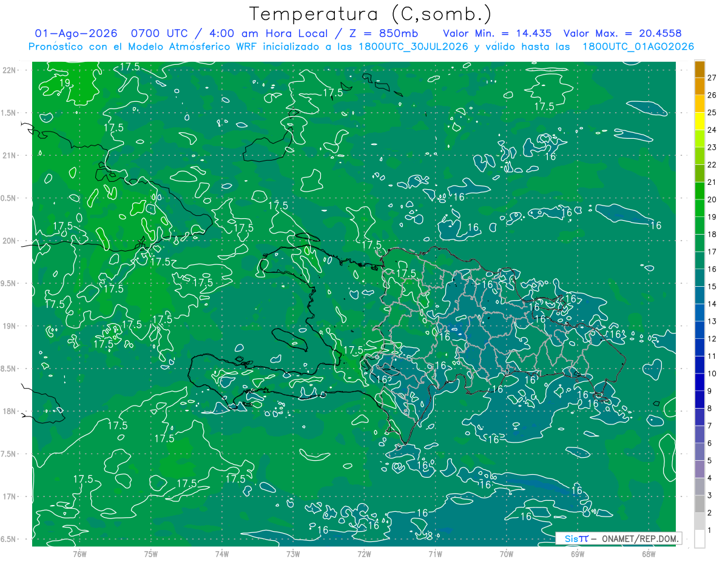Click the '75W' longitude axis label
The image size is (728, 562).
[151, 554]
